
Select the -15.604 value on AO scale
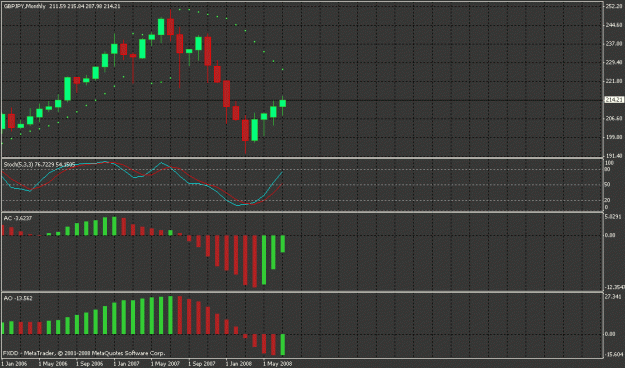click(x=613, y=354)
